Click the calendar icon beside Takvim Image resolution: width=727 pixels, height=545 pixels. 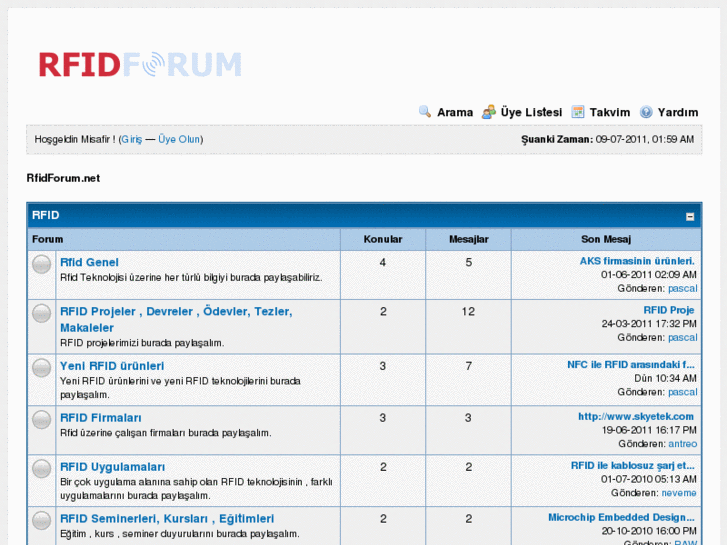578,112
